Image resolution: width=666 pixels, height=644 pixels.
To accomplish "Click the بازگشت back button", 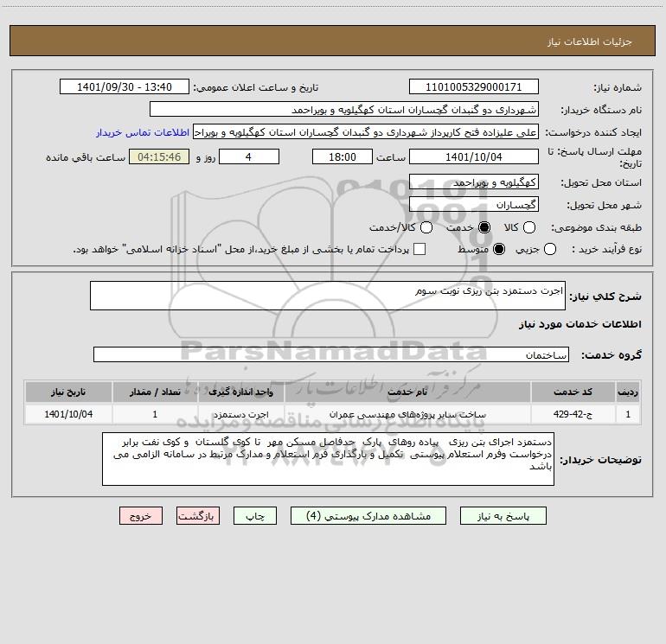I will click(x=198, y=516).
